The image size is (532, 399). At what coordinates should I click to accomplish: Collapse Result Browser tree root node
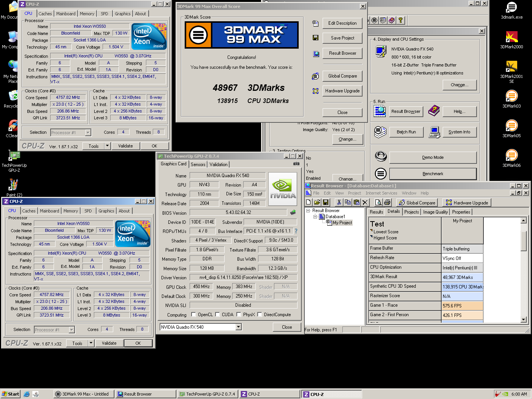coord(308,211)
